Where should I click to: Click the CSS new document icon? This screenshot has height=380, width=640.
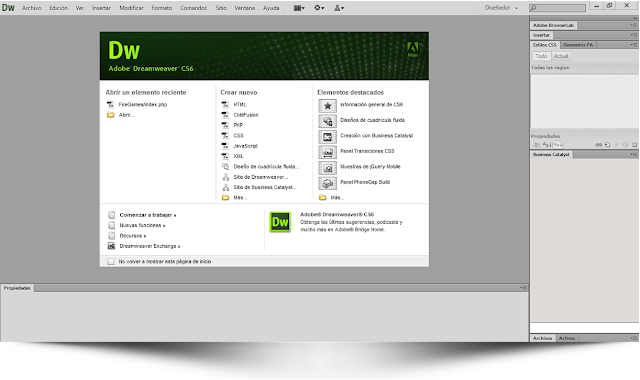(225, 136)
